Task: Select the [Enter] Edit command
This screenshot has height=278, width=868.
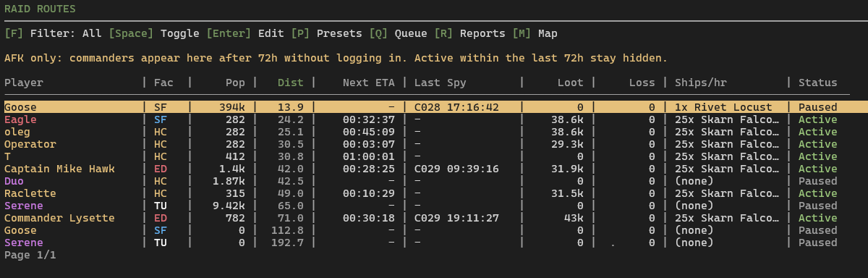Action: 245,33
